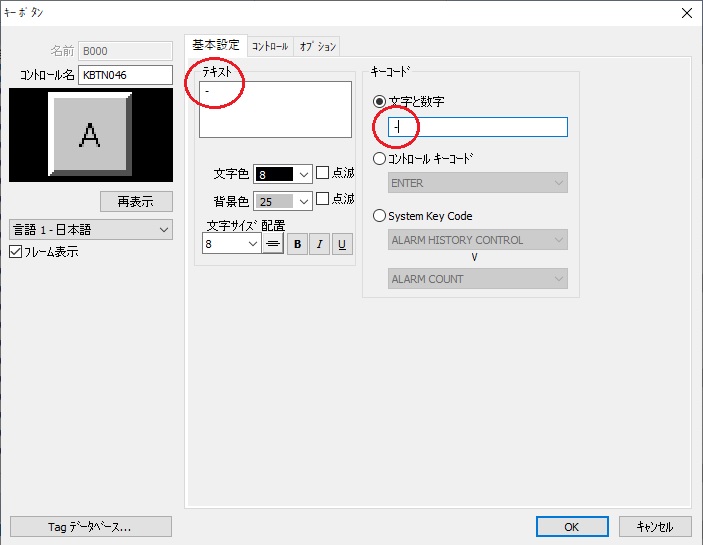Select the System Key Code radio option
This screenshot has width=703, height=545.
[x=379, y=216]
